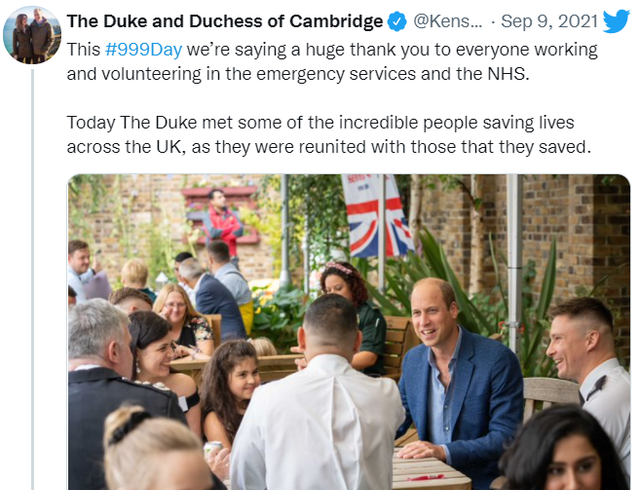Image resolution: width=640 pixels, height=490 pixels.
Task: Open the Duke and Duchess profile avatar
Action: click(32, 34)
